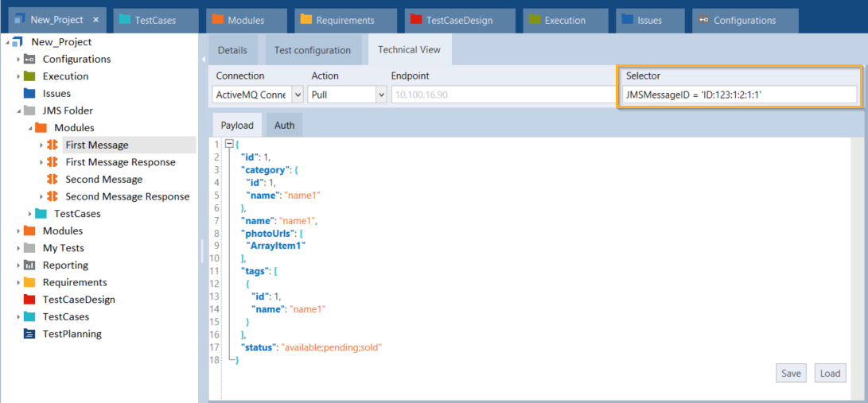Click the Save button
Image resolution: width=868 pixels, height=403 pixels.
pos(791,374)
